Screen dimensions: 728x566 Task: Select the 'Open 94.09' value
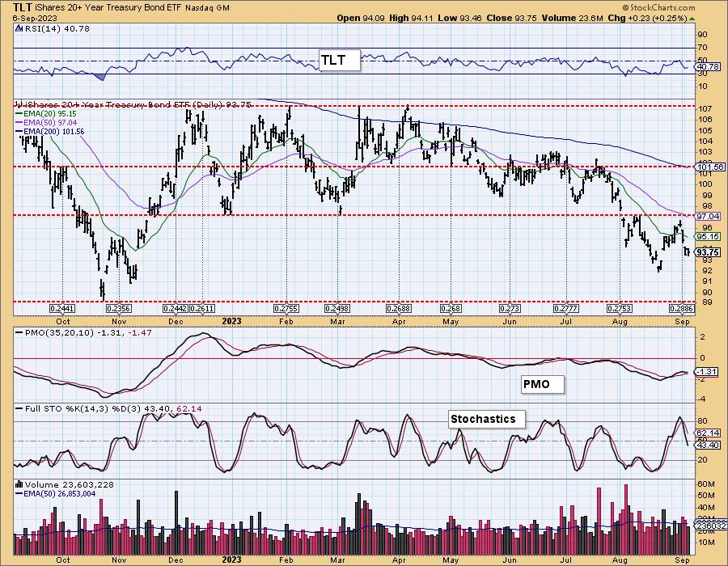(x=360, y=18)
